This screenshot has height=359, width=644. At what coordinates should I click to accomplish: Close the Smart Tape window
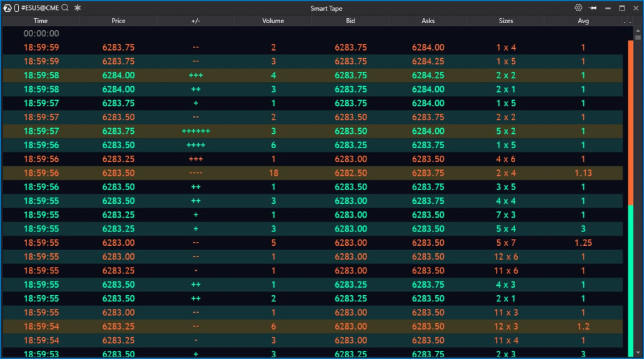pos(636,8)
